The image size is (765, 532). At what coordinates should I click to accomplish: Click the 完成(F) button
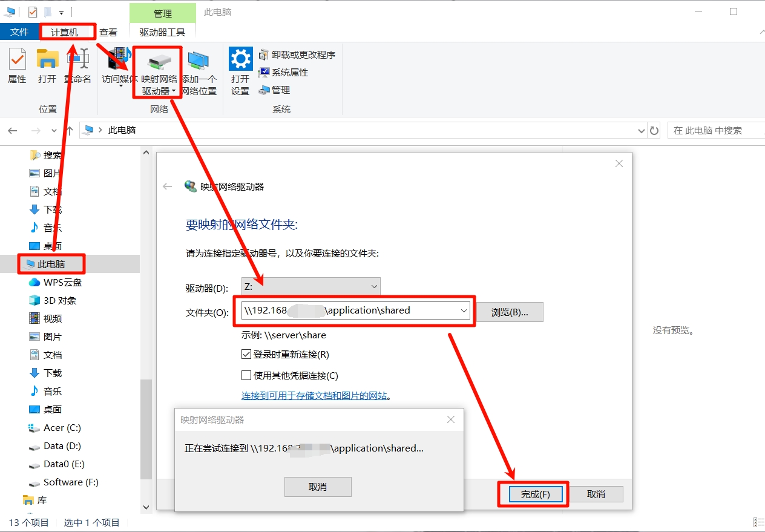pos(536,494)
